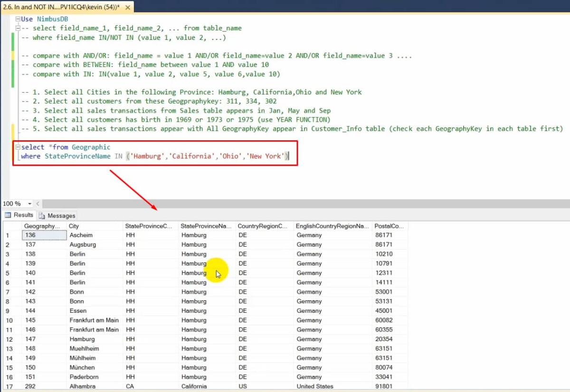The image size is (570, 392).
Task: Select row header 12 for Hamburg city
Action: 8,339
